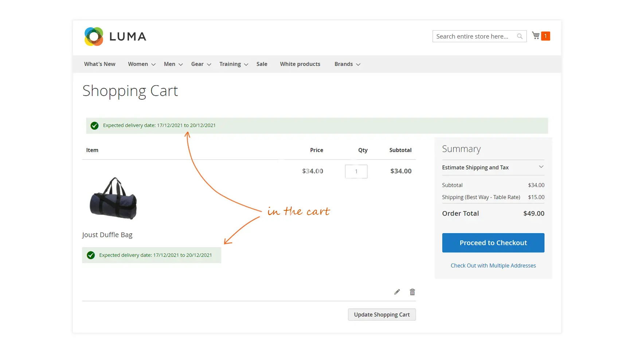
Task: Open the shopping cart icon
Action: point(536,36)
